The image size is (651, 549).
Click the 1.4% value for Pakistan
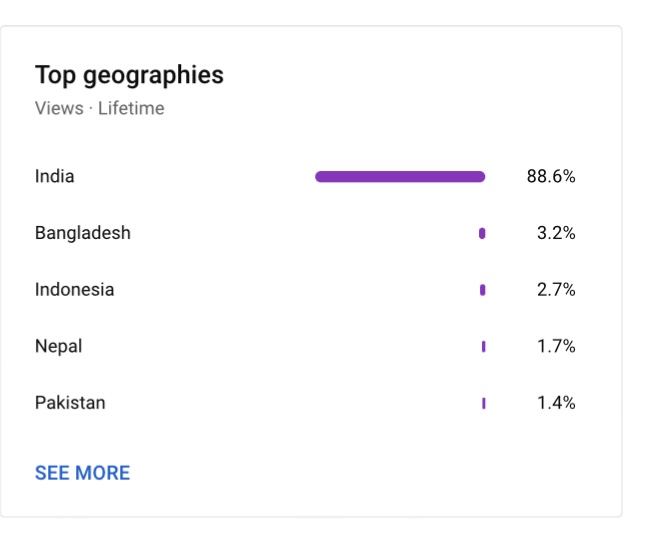pyautogui.click(x=556, y=403)
